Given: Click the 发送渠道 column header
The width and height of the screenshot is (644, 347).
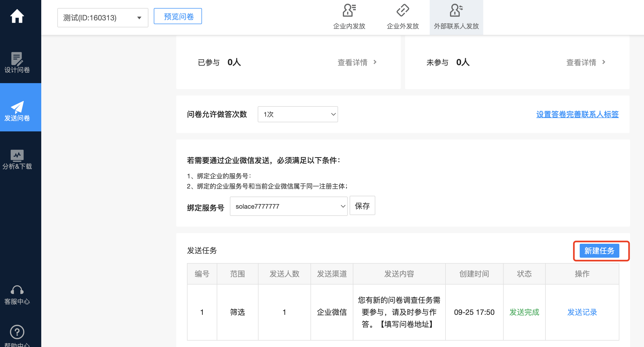Looking at the screenshot, I should [332, 274].
